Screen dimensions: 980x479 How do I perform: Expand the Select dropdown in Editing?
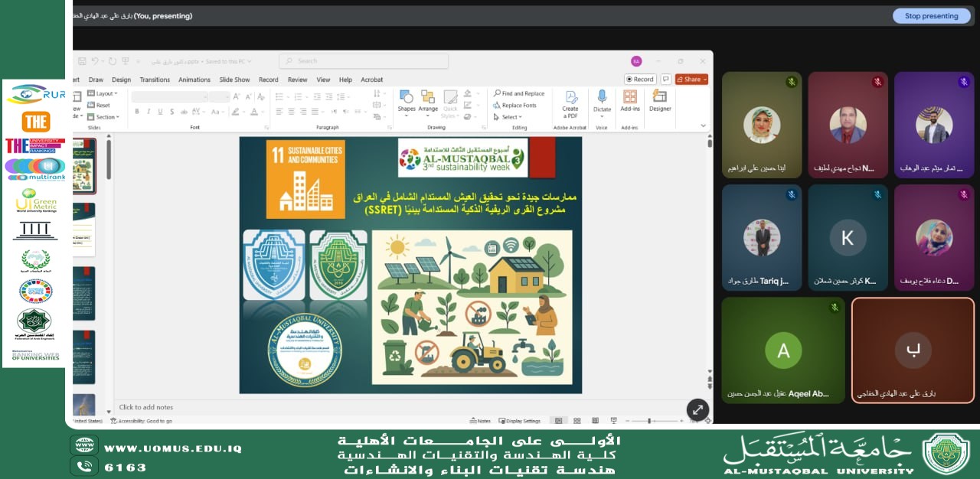click(x=509, y=117)
